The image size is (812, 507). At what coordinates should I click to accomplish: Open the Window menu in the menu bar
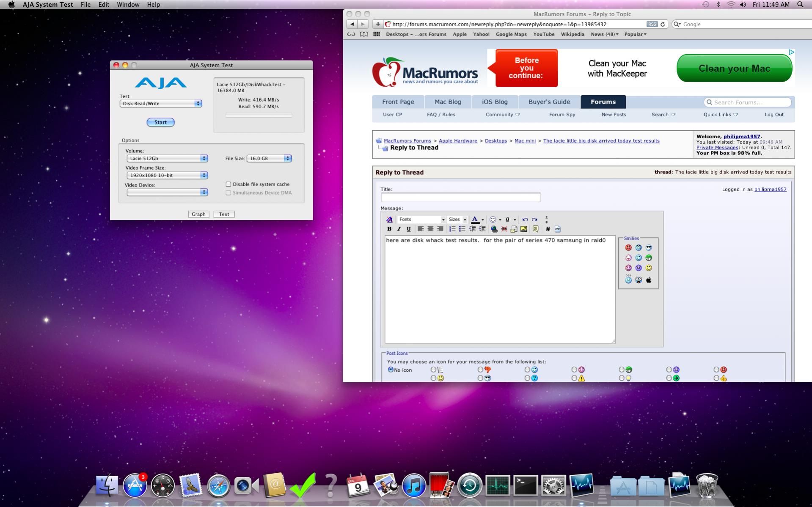128,4
